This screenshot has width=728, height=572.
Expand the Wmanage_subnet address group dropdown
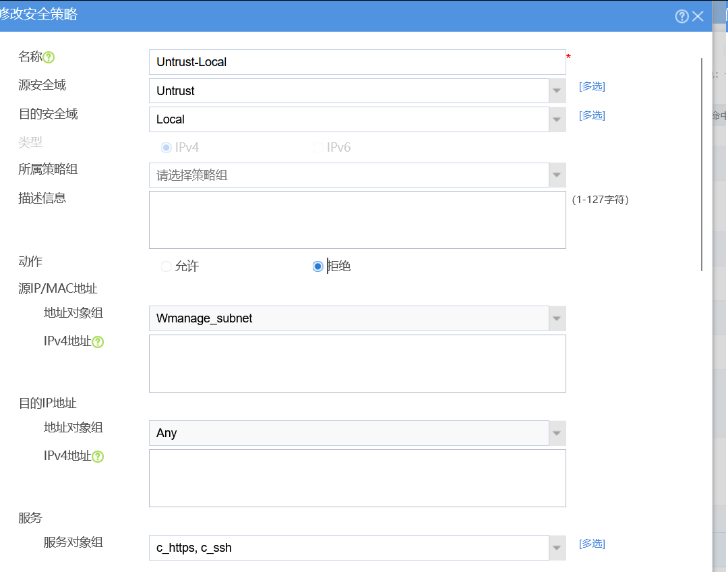click(x=557, y=318)
